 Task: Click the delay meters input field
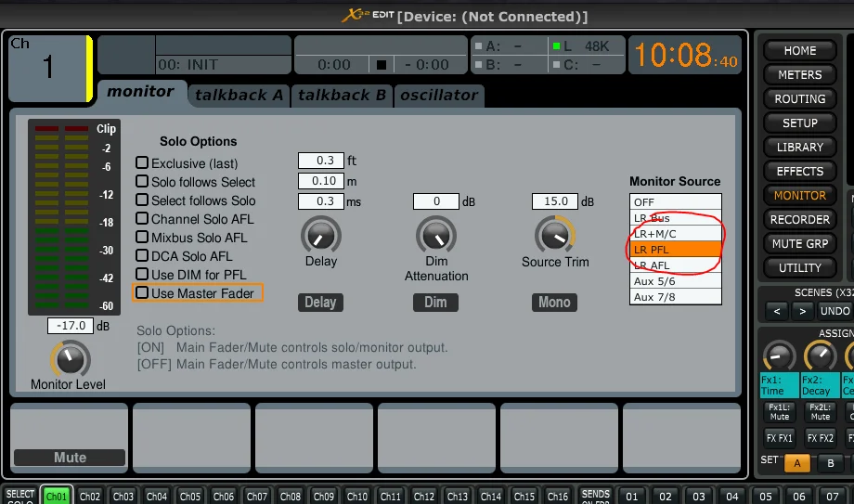321,181
